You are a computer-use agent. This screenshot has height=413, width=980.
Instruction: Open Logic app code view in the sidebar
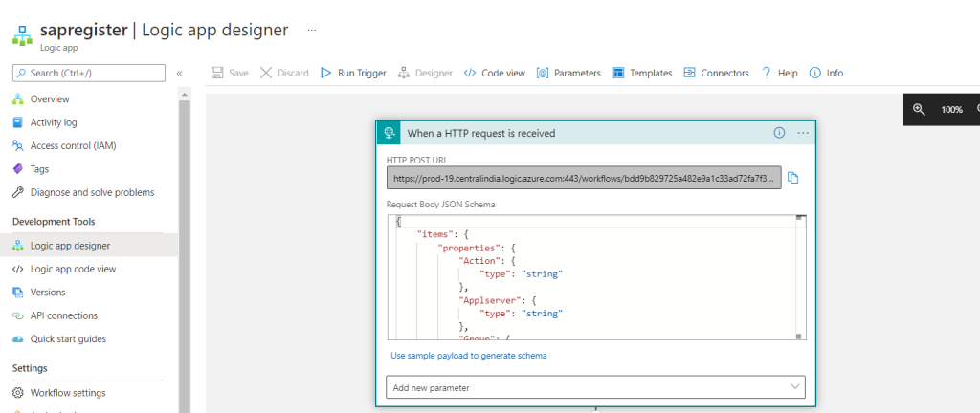click(73, 269)
